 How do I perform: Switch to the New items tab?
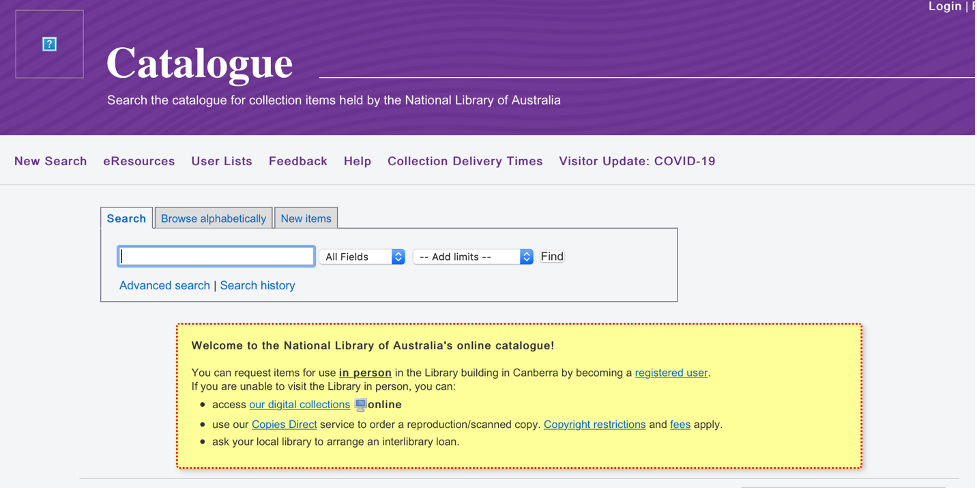coord(306,218)
